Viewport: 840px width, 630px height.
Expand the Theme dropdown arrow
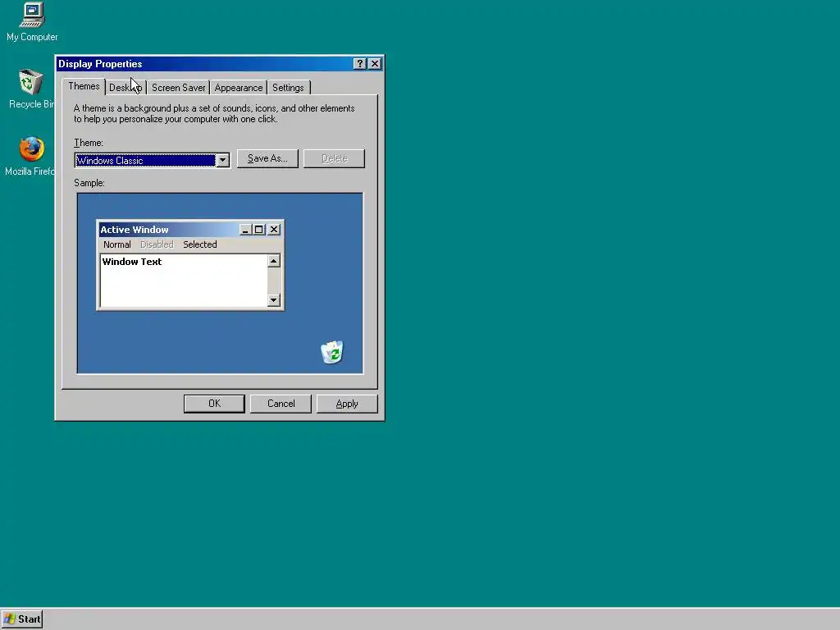click(x=222, y=160)
